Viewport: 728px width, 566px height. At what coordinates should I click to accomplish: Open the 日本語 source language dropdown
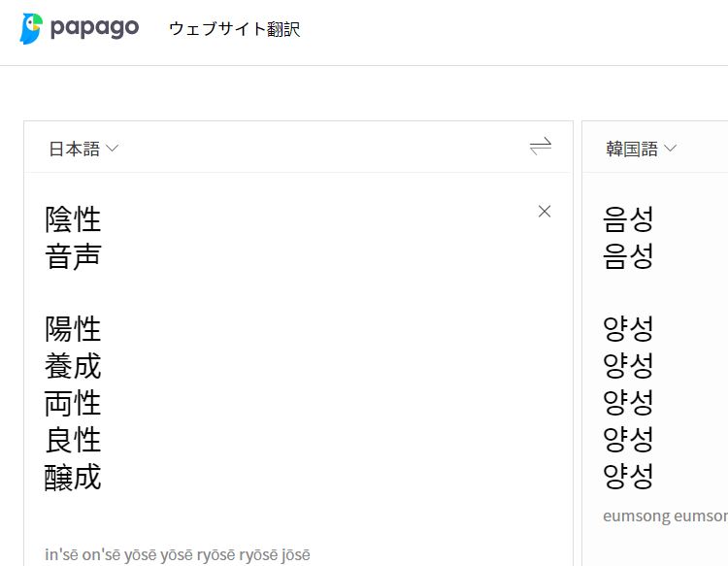click(x=74, y=149)
